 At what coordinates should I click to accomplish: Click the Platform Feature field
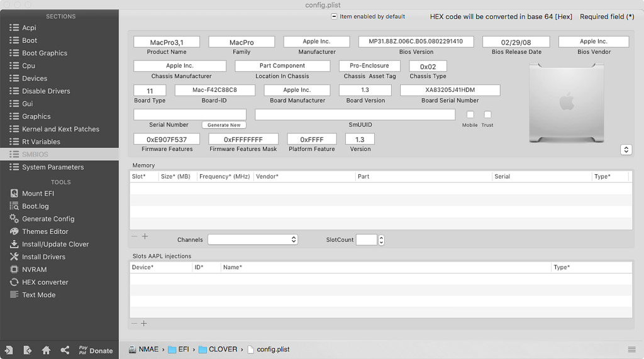tap(312, 139)
